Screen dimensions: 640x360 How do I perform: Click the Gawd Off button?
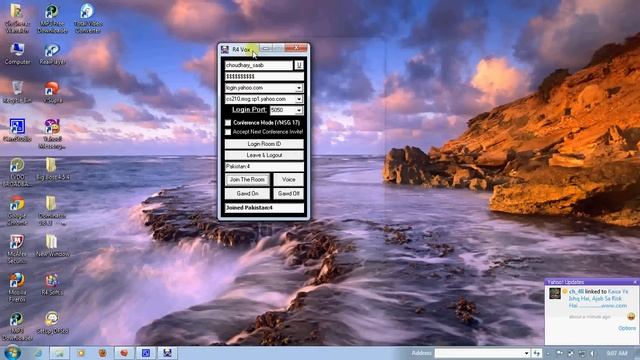coord(289,193)
